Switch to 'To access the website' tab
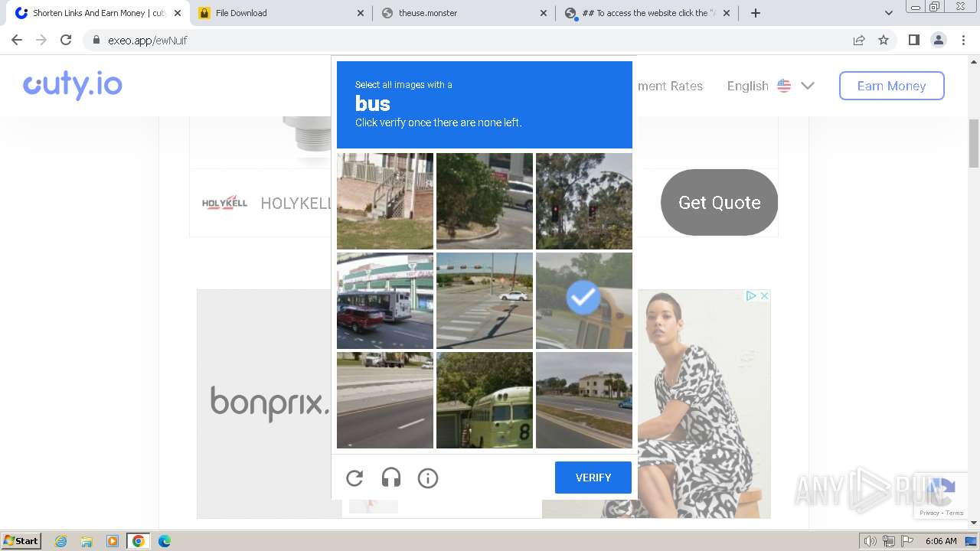The width and height of the screenshot is (980, 551). tap(648, 13)
